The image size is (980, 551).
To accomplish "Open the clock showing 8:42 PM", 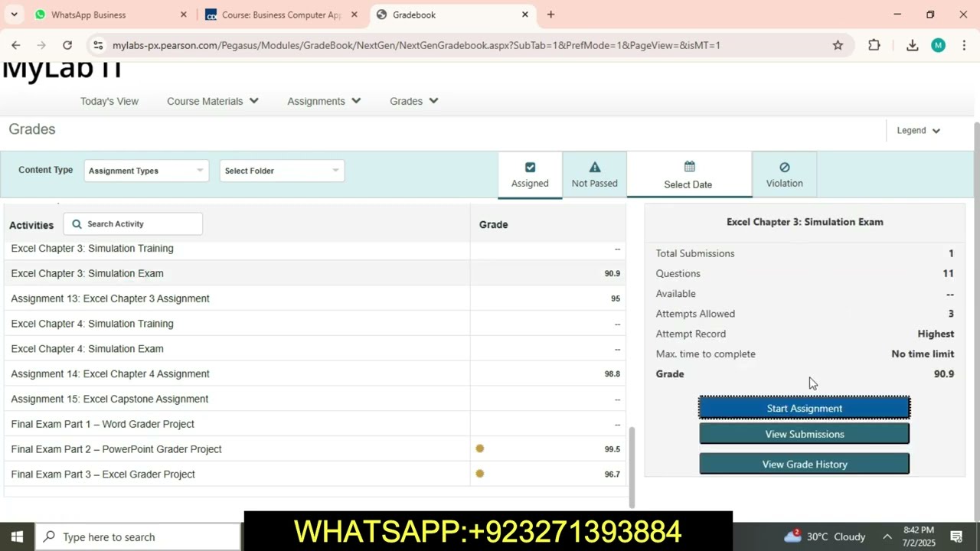I will 919,536.
